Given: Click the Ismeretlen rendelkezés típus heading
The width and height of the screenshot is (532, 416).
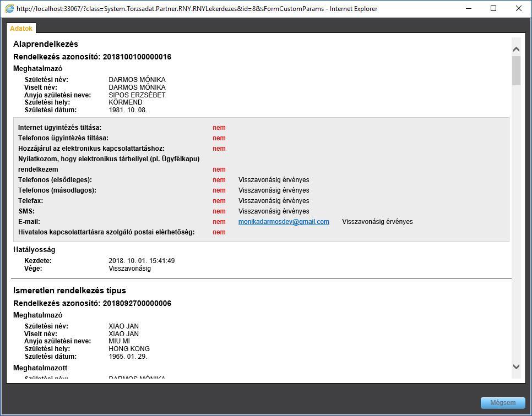Looking at the screenshot, I should tap(69, 291).
